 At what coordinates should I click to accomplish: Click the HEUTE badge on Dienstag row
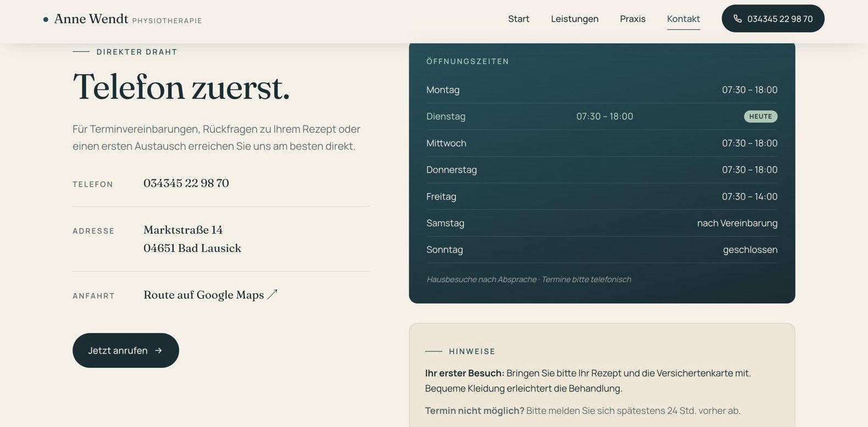(761, 116)
